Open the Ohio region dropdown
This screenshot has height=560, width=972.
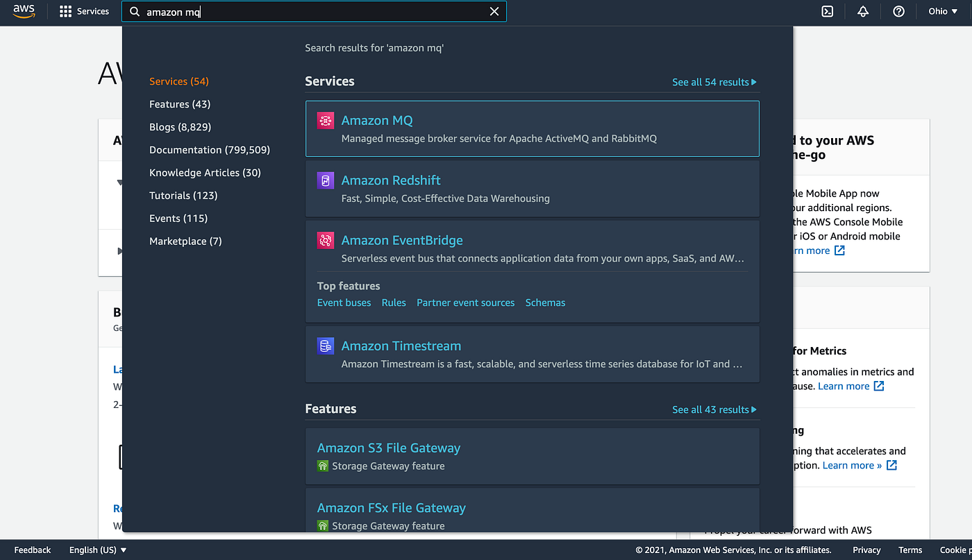[x=943, y=12]
